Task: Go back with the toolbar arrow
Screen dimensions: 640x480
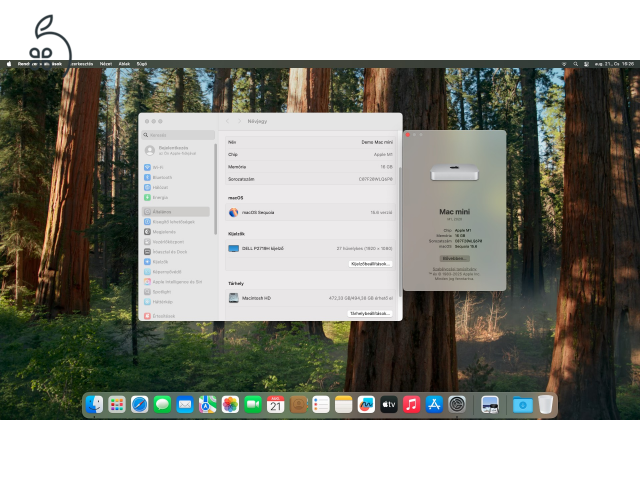Action: tap(226, 121)
